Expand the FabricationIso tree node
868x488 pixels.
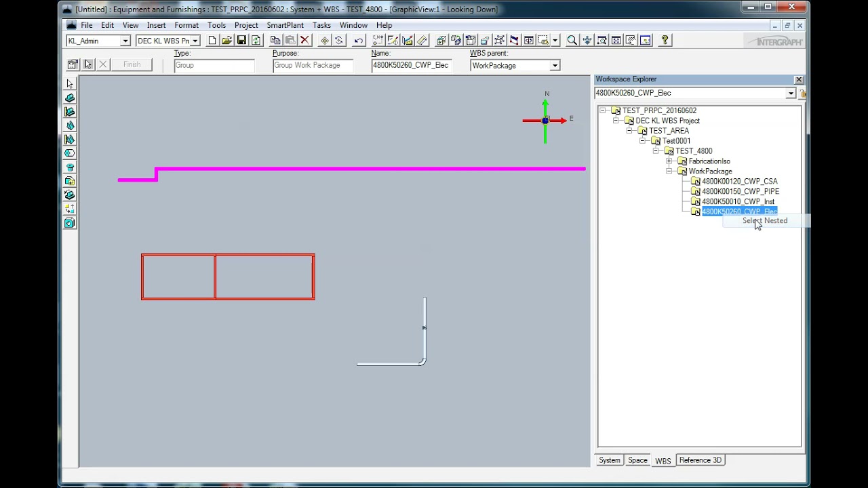pos(669,161)
